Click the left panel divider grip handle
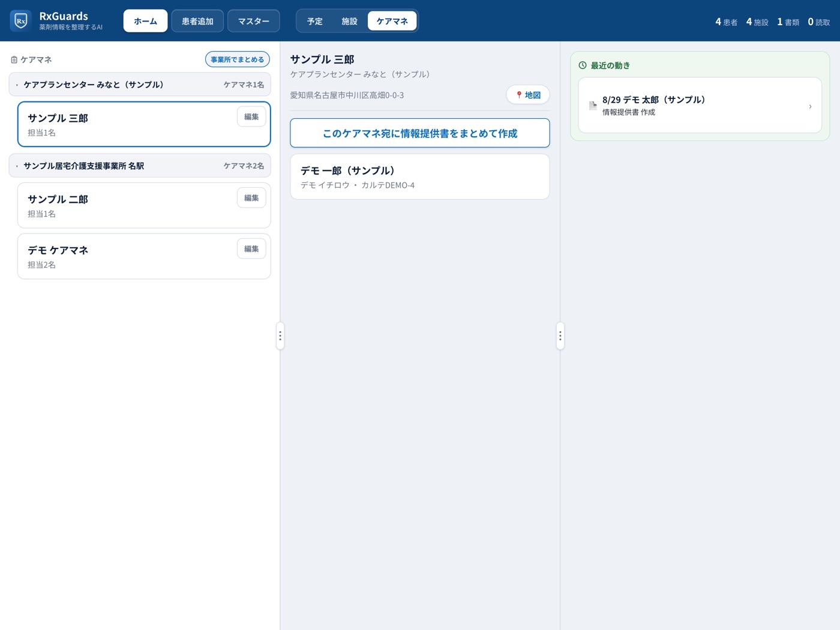Image resolution: width=840 pixels, height=630 pixels. pyautogui.click(x=280, y=336)
